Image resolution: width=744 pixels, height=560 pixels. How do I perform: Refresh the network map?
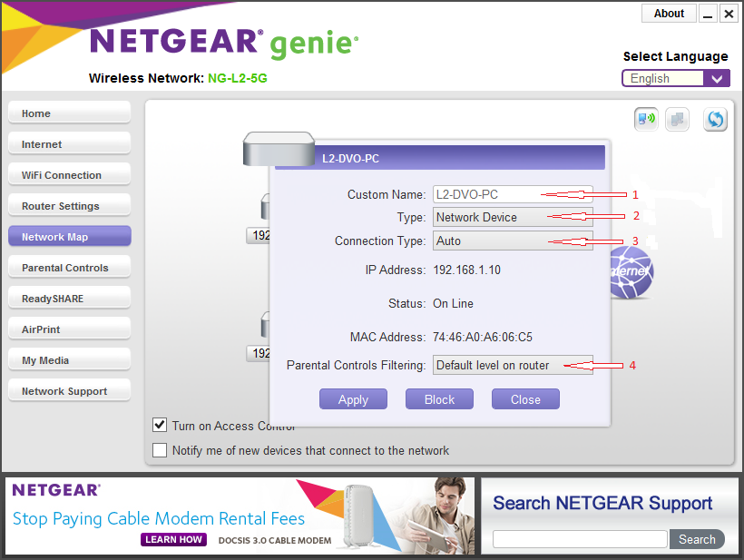716,120
